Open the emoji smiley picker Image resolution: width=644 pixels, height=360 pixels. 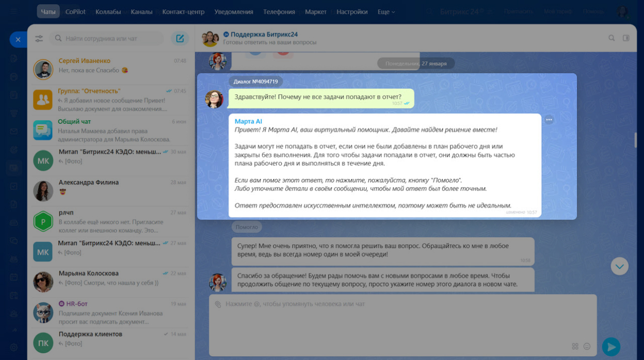(587, 347)
